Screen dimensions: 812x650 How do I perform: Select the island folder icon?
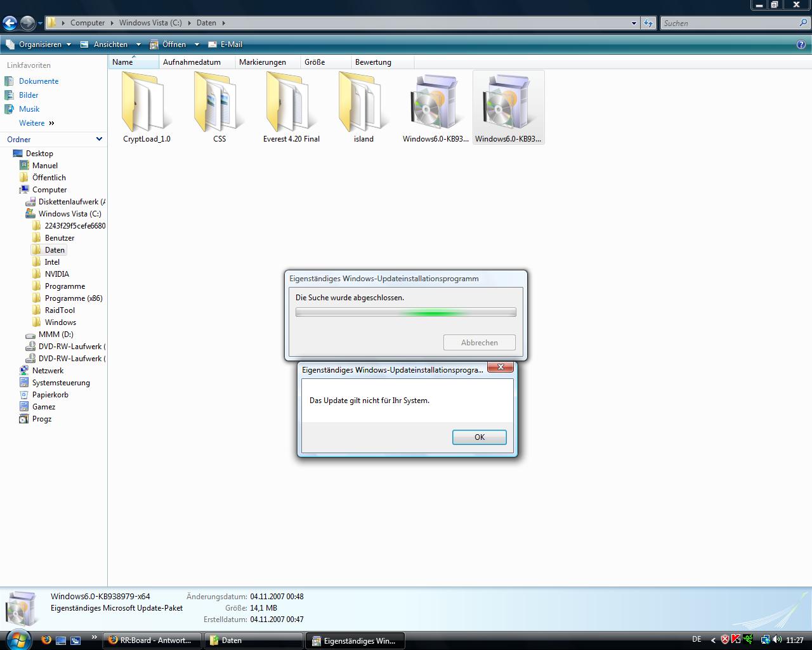pyautogui.click(x=363, y=102)
